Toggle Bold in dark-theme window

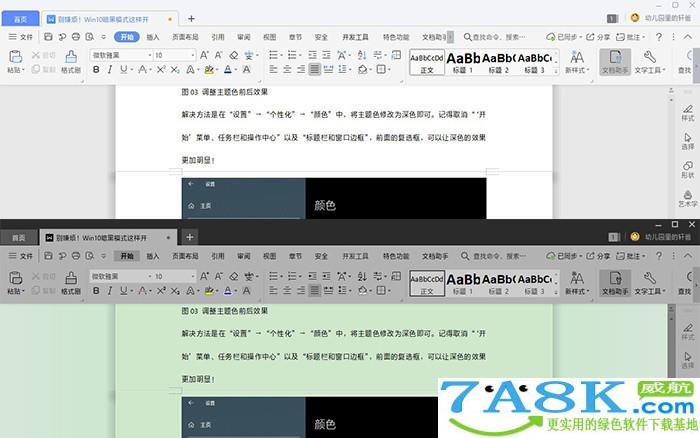click(x=96, y=291)
